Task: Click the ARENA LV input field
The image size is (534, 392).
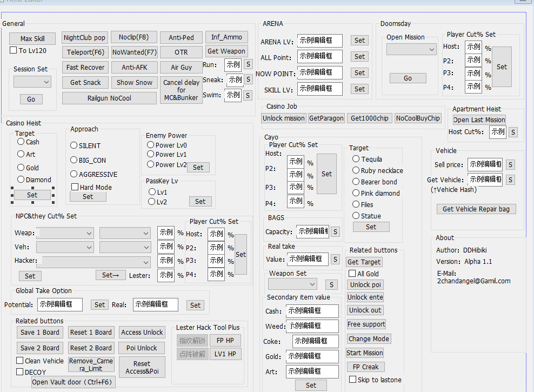Action: [x=319, y=41]
